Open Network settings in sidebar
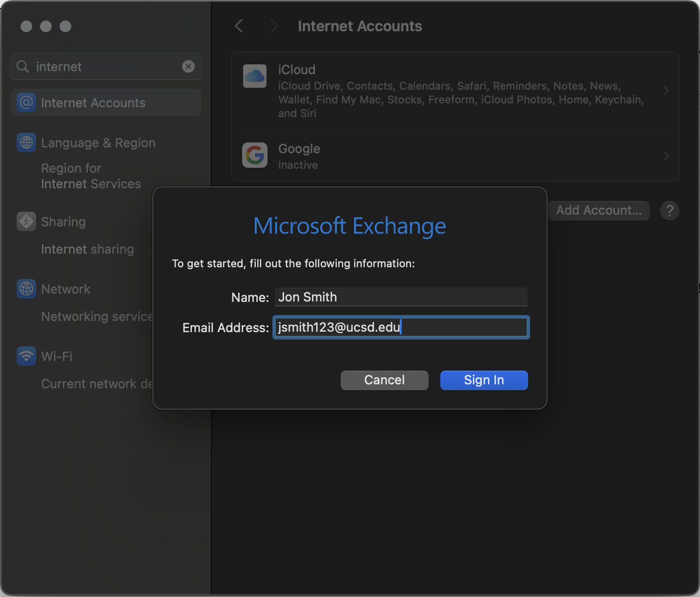This screenshot has width=700, height=597. point(66,289)
